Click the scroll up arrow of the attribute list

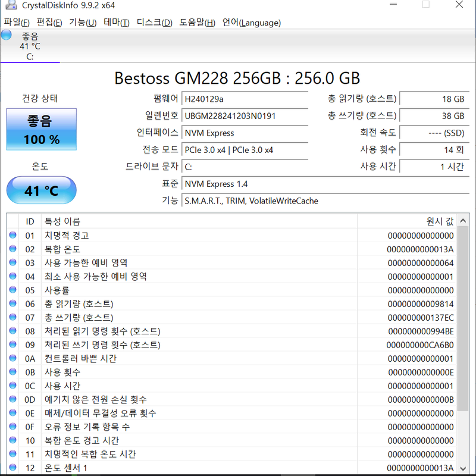[463, 220]
